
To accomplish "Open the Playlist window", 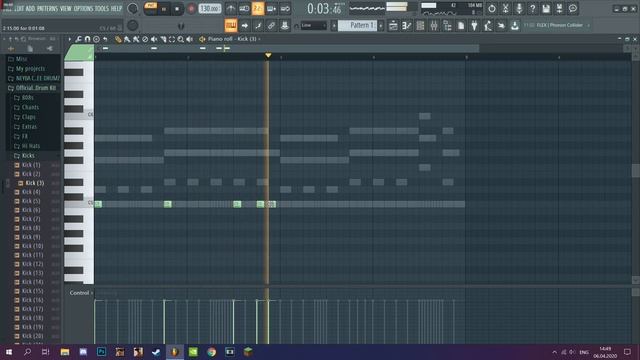I will (393, 26).
